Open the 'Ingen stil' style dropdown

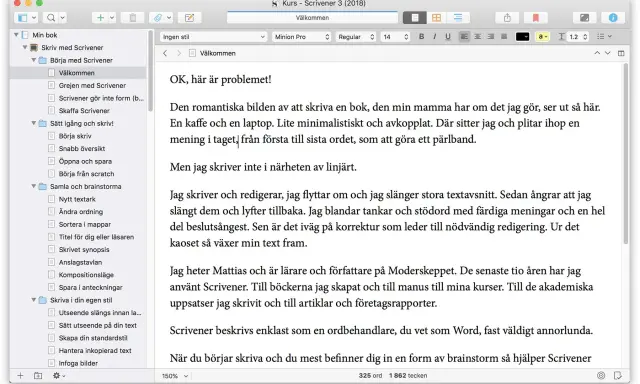point(213,37)
